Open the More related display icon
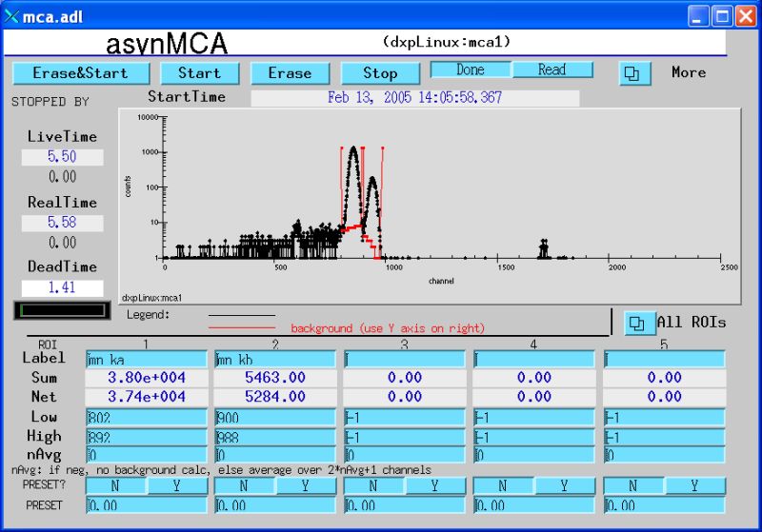This screenshot has width=762, height=532. (x=634, y=74)
